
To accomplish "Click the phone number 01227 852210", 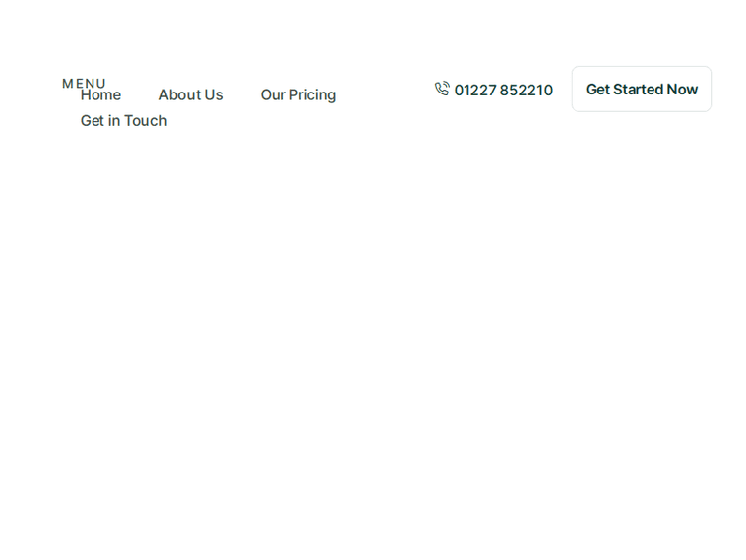I will (503, 91).
